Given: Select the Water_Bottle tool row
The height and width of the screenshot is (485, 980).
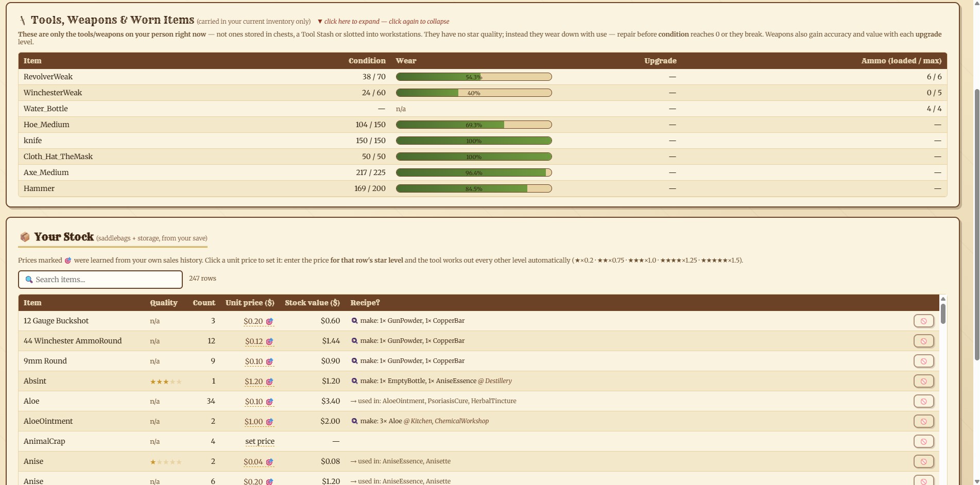Looking at the screenshot, I should [x=483, y=109].
